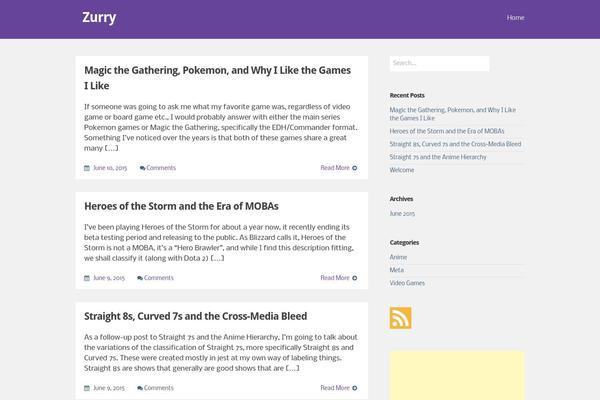Viewport: 600px width, 400px height.
Task: Select the Video Games category
Action: point(407,283)
